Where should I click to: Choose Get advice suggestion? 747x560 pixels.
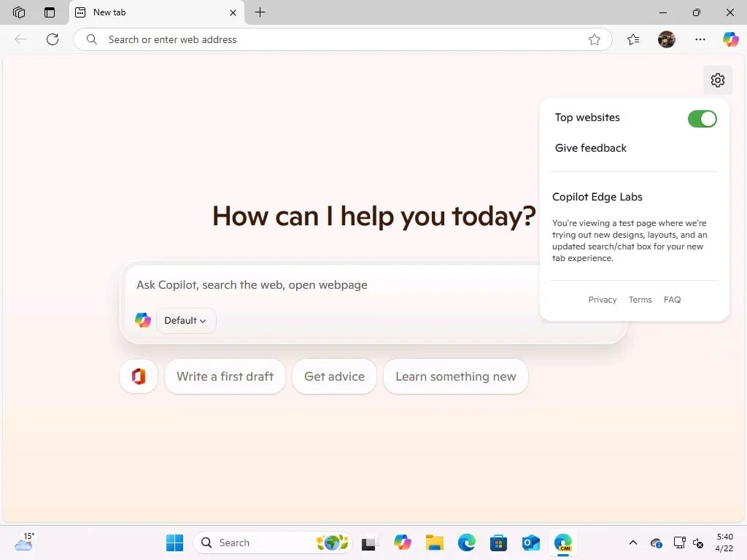[334, 376]
